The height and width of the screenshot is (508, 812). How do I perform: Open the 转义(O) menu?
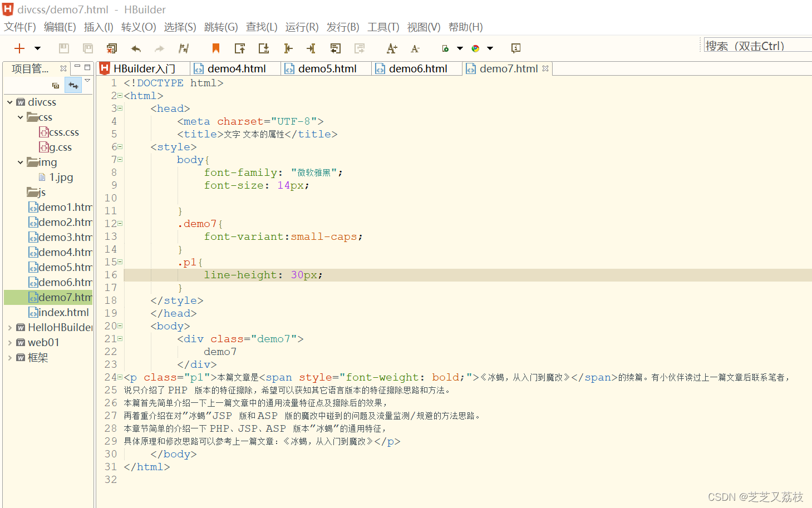click(x=139, y=27)
